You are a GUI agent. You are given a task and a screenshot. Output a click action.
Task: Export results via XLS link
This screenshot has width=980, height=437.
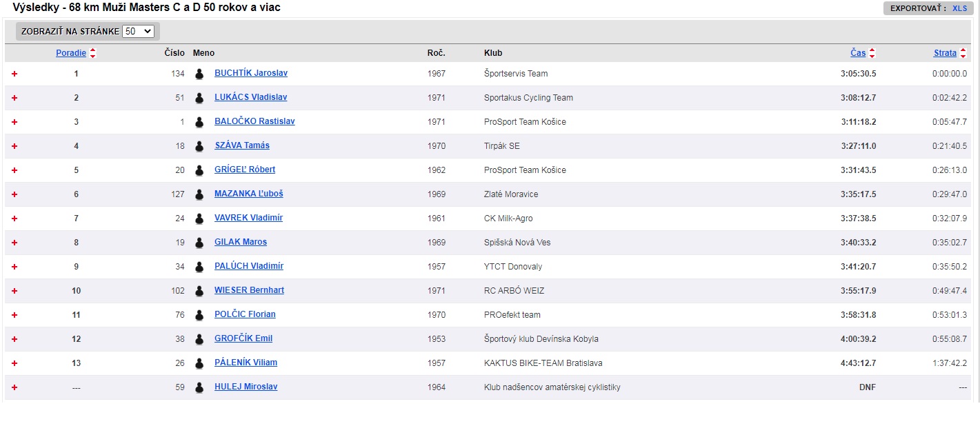pos(959,8)
